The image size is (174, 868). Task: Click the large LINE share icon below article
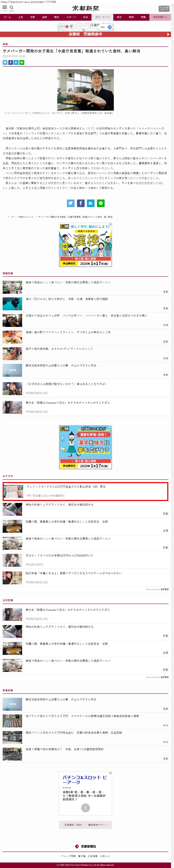coord(101,203)
